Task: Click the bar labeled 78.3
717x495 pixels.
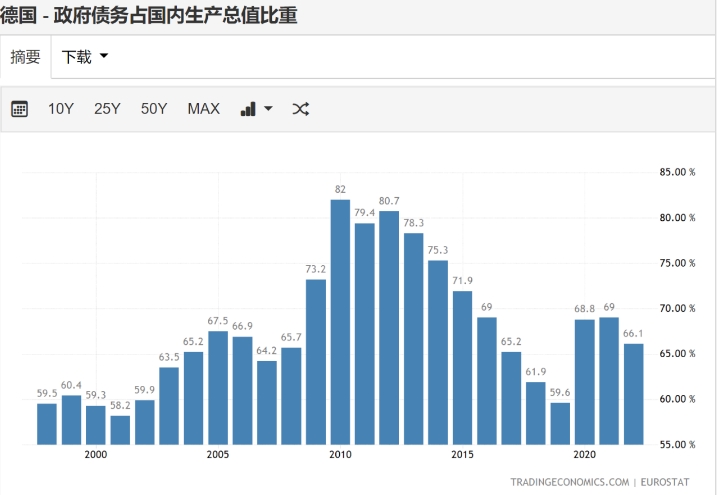Action: (x=413, y=339)
